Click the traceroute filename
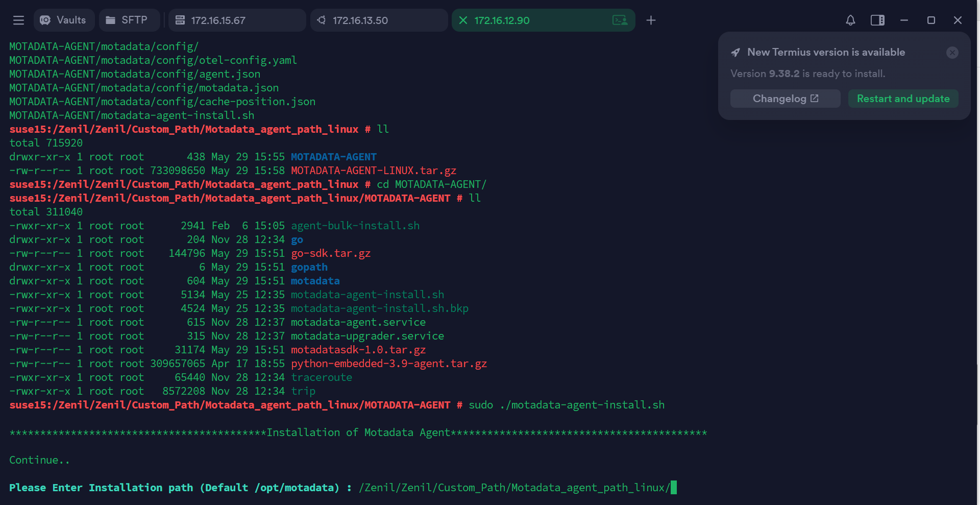This screenshot has height=505, width=980. click(x=322, y=377)
